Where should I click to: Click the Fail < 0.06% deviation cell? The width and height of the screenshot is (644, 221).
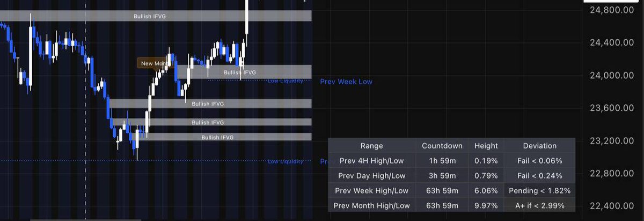[539, 160]
